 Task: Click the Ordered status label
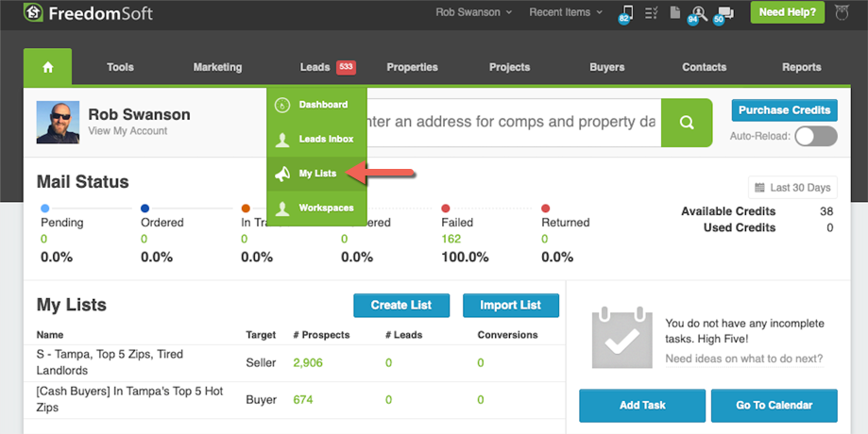pyautogui.click(x=162, y=223)
